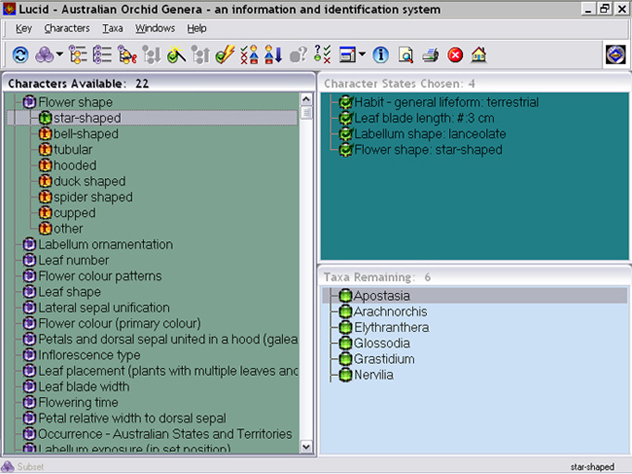Viewport: 632px width, 474px height.
Task: Expand Flower colour (primary colour) character
Action: point(29,324)
